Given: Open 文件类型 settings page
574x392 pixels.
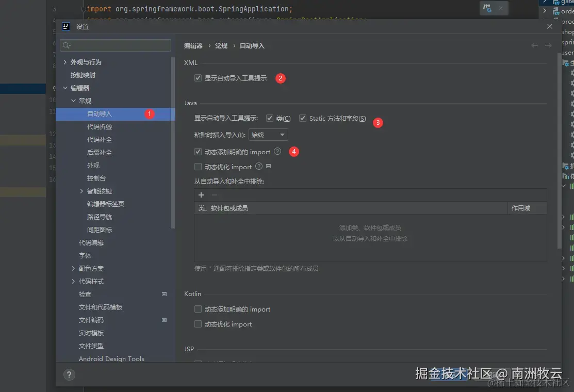Looking at the screenshot, I should 91,346.
